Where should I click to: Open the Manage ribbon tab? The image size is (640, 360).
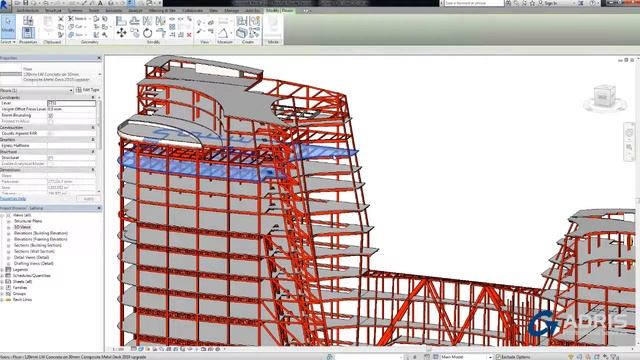point(232,11)
